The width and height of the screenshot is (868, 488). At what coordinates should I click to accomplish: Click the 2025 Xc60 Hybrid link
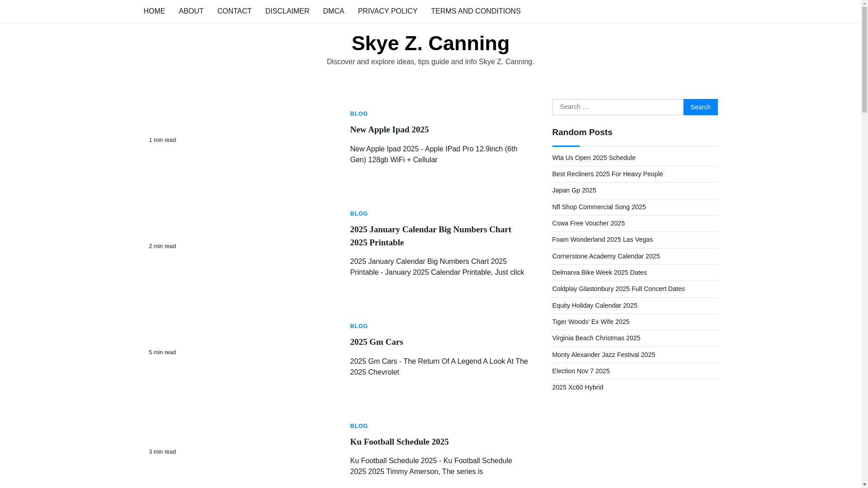pos(577,387)
